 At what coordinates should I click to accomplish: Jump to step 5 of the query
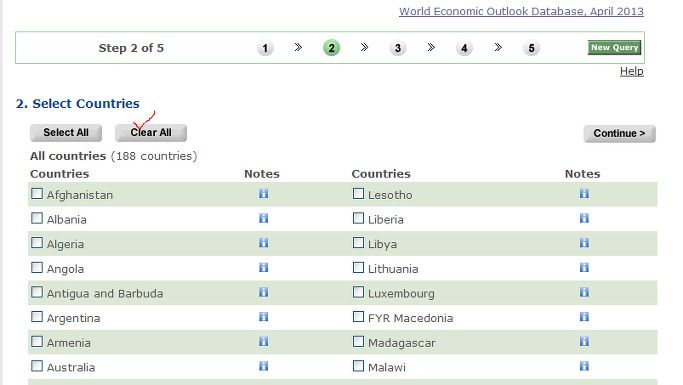pyautogui.click(x=531, y=48)
